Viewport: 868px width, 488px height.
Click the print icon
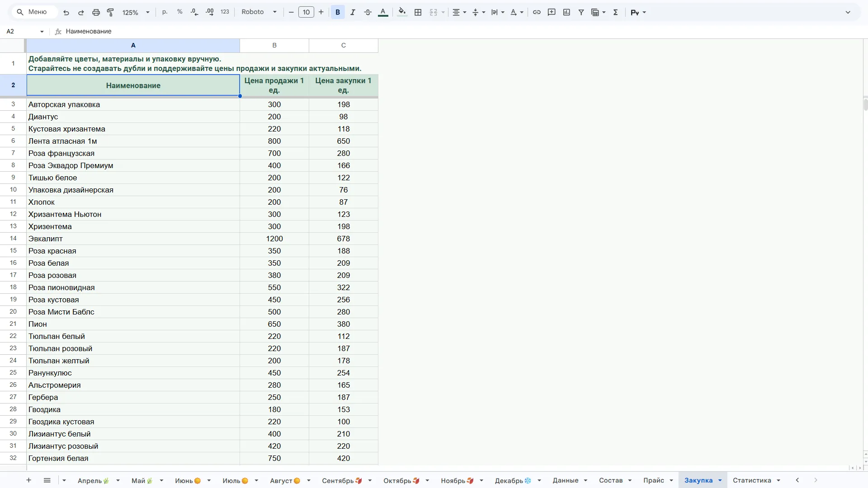click(96, 12)
